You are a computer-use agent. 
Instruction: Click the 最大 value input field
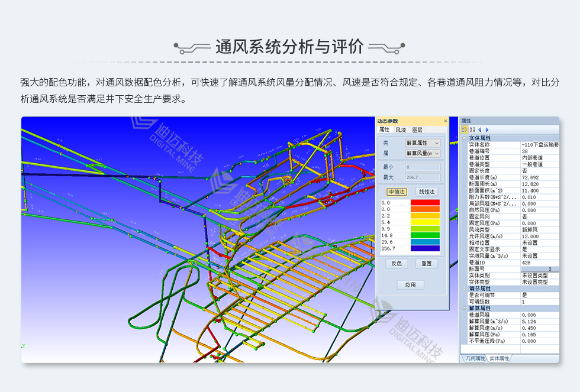point(422,177)
